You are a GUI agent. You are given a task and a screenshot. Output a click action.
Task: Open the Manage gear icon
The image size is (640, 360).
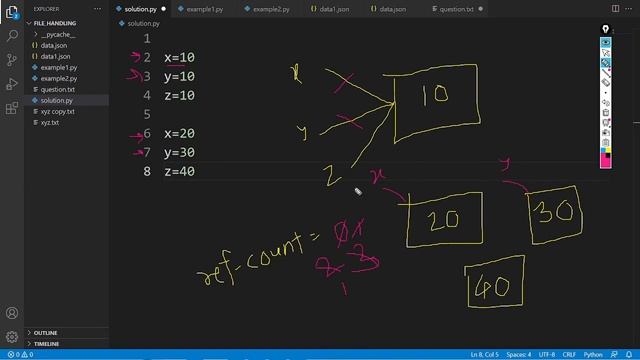12,337
